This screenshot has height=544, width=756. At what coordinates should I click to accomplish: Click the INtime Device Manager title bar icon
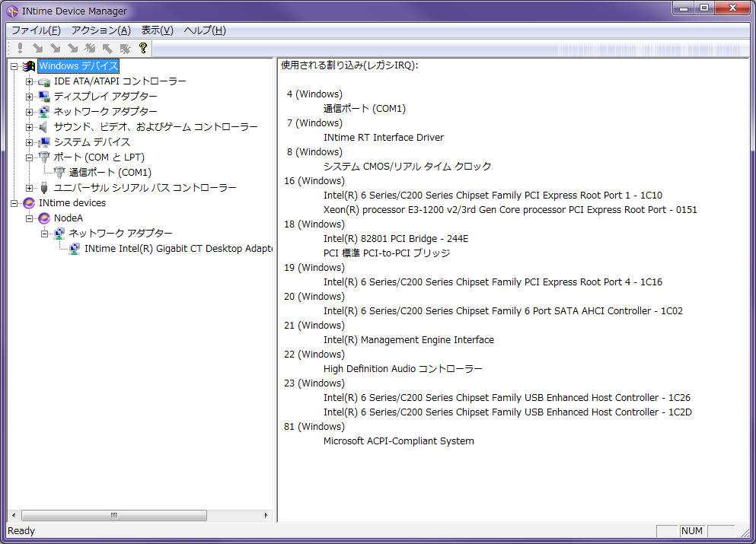pyautogui.click(x=12, y=11)
